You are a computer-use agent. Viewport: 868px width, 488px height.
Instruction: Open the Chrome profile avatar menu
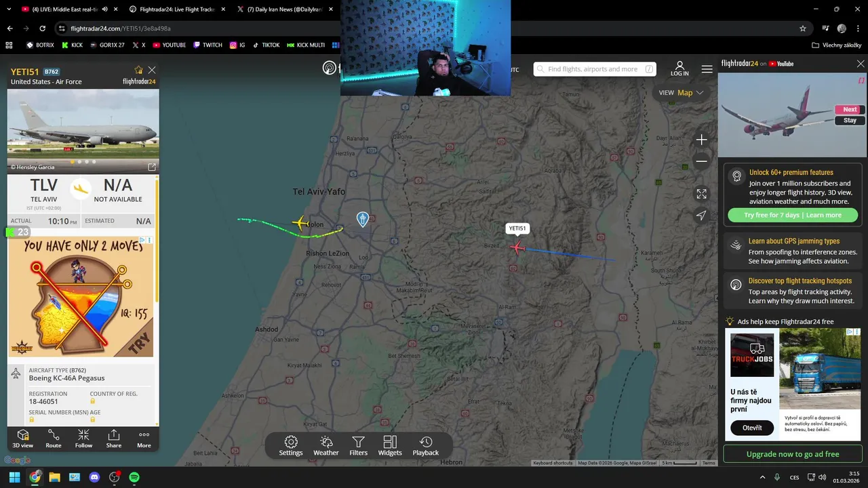[x=842, y=28]
